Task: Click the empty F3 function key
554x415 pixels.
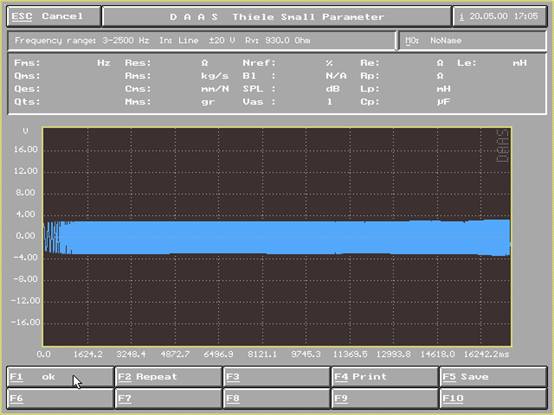Action: pos(277,377)
